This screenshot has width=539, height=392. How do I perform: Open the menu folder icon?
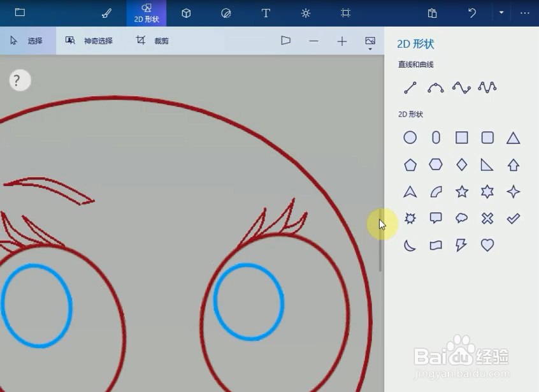20,13
